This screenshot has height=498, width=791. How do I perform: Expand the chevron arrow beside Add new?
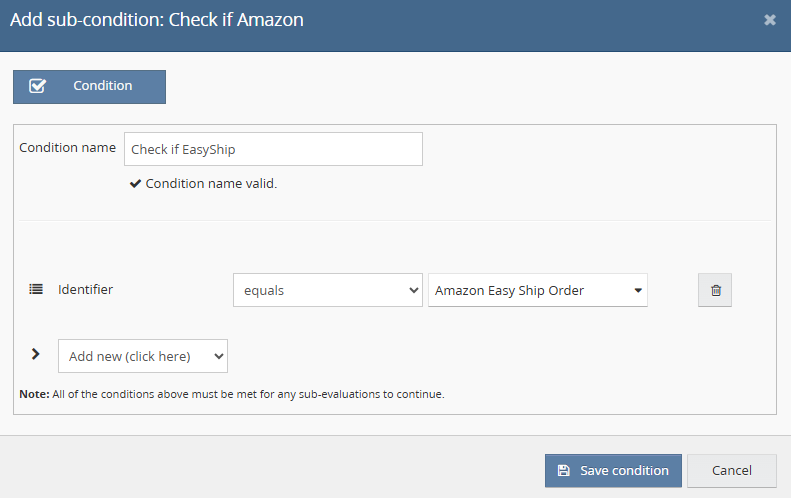(x=36, y=354)
